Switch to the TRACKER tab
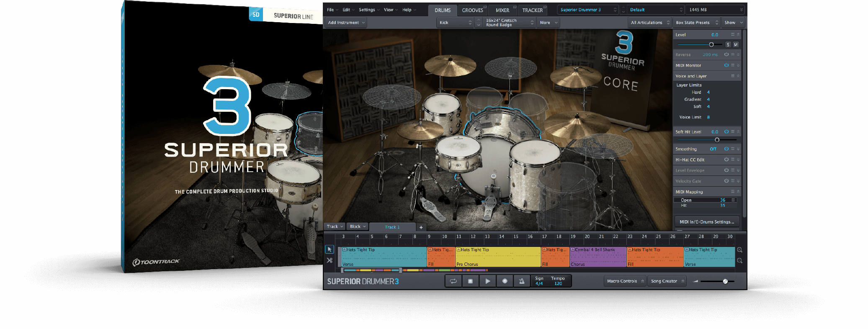Image resolution: width=868 pixels, height=329 pixels. [532, 10]
